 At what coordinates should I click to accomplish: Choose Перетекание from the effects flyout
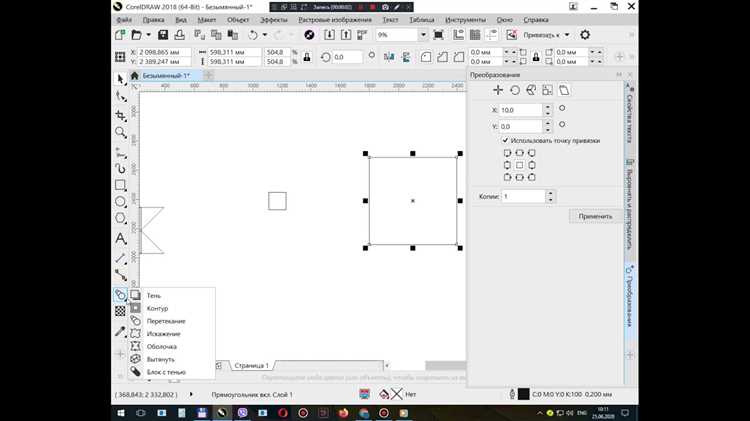(x=171, y=321)
